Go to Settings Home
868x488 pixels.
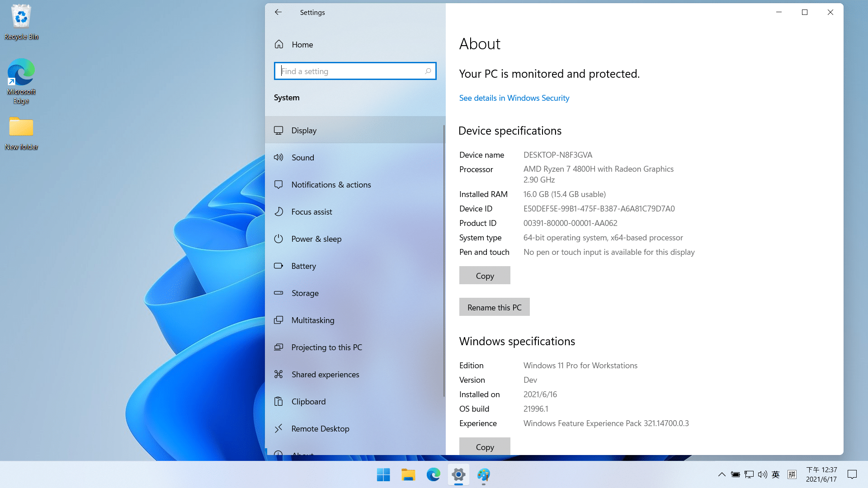pos(355,44)
